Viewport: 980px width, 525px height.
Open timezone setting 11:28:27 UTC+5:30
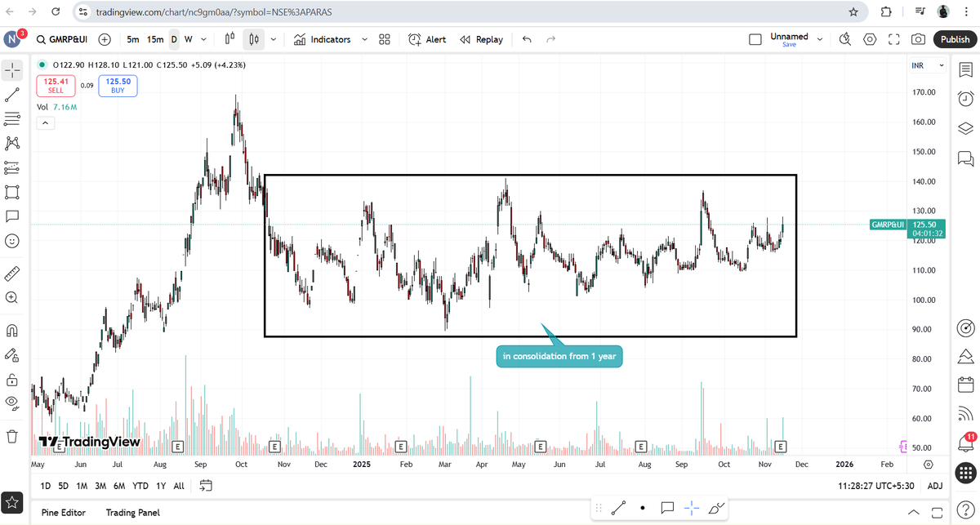coord(878,486)
